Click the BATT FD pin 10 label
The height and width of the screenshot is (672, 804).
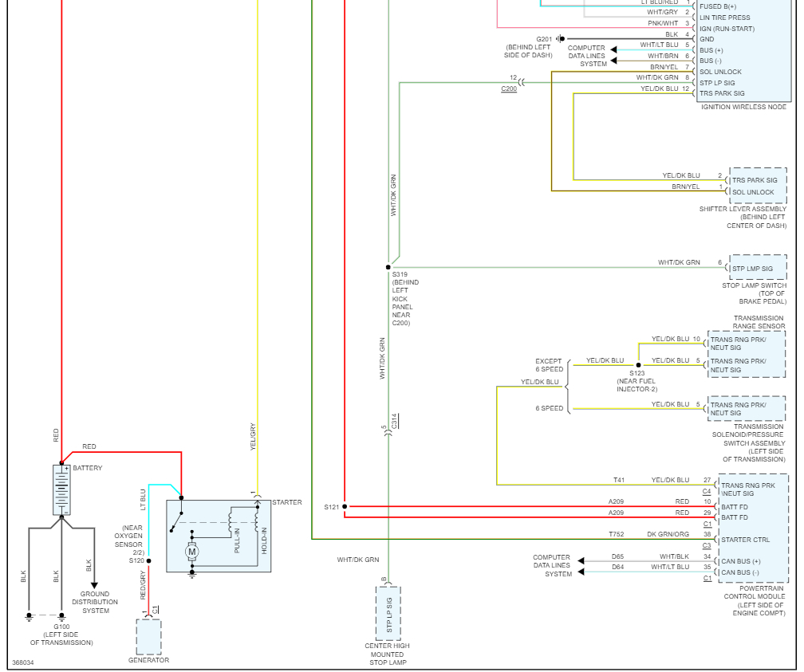(735, 507)
